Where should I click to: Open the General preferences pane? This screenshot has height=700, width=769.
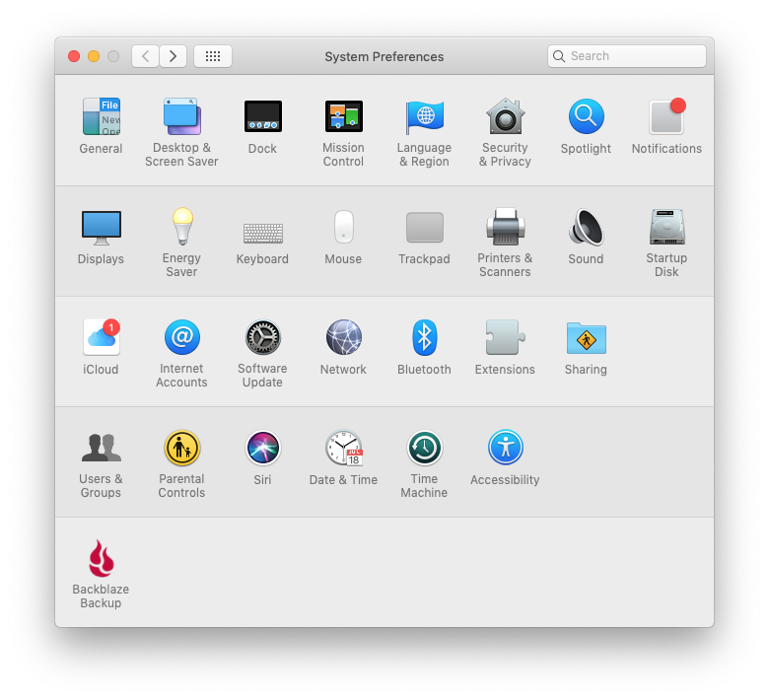click(x=102, y=117)
